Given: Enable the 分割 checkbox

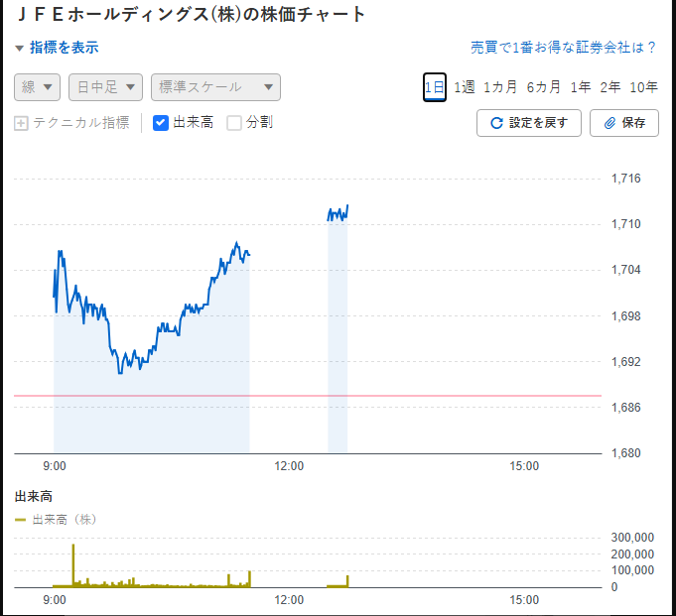Looking at the screenshot, I should pyautogui.click(x=234, y=123).
